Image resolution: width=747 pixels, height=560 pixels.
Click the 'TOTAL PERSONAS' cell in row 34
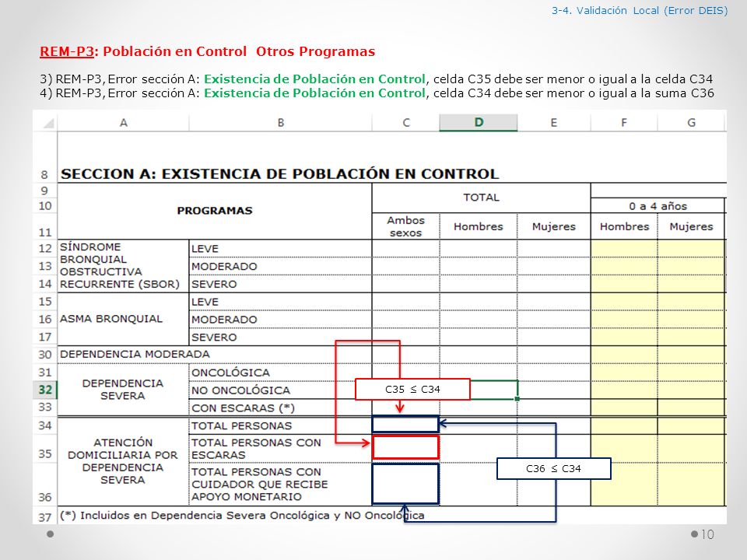click(280, 425)
